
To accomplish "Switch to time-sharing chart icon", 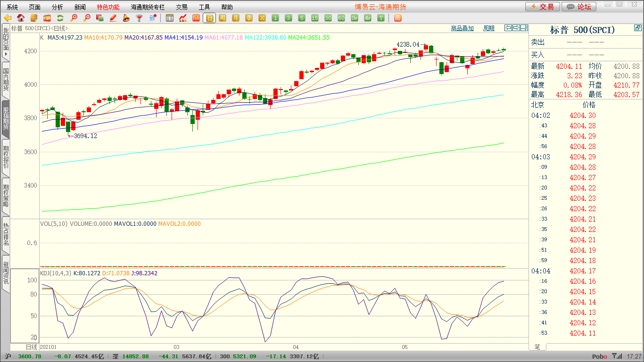I will coord(183,18).
